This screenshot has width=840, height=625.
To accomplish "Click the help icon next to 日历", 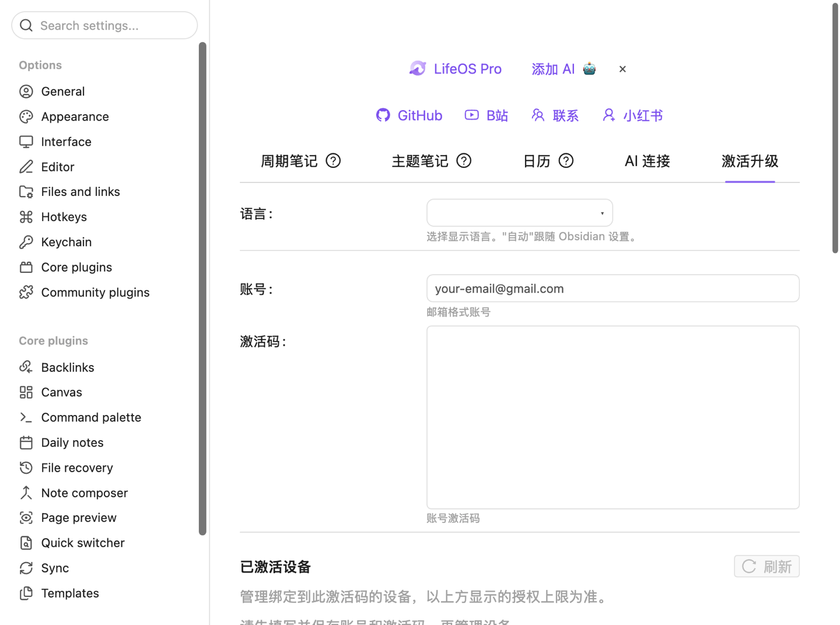I will tap(566, 161).
